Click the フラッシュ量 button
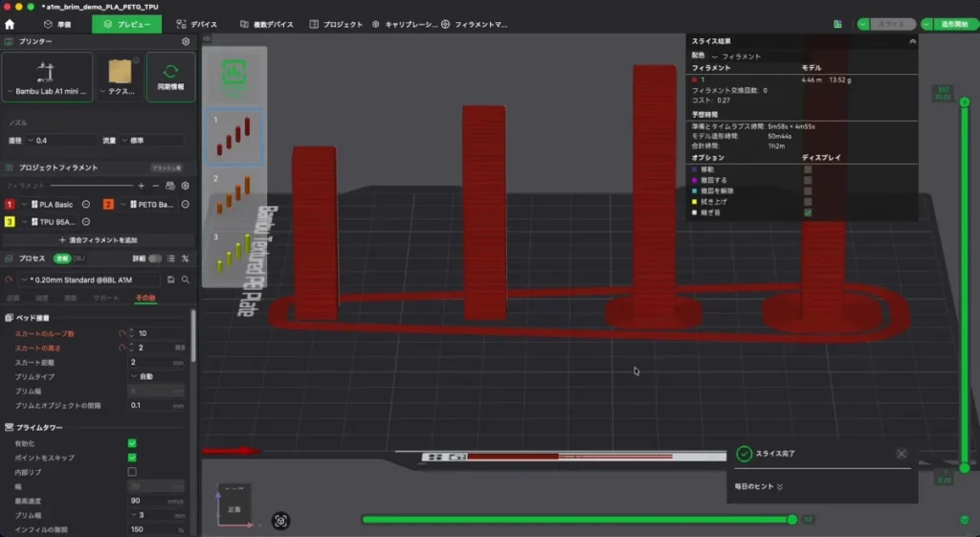The height and width of the screenshot is (537, 980). (x=167, y=168)
